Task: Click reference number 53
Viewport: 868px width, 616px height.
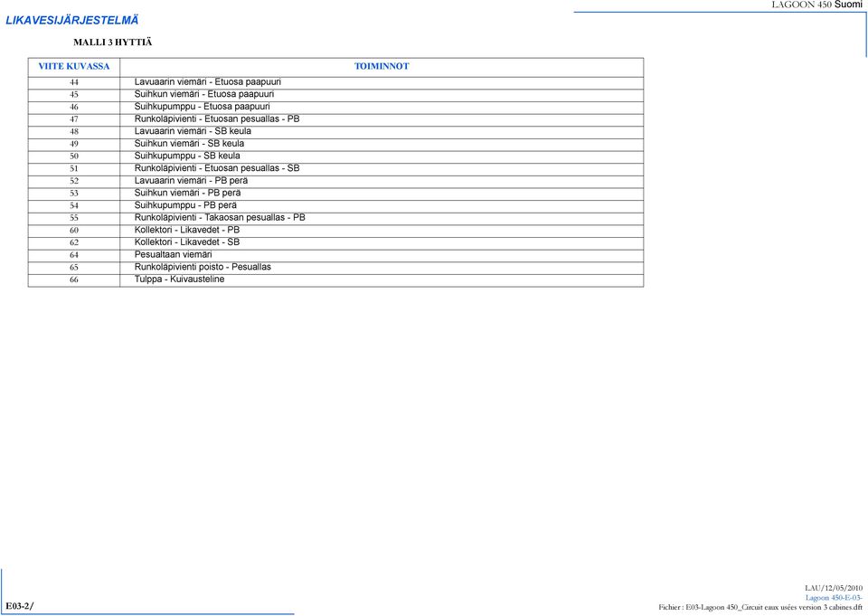Action: coord(74,194)
